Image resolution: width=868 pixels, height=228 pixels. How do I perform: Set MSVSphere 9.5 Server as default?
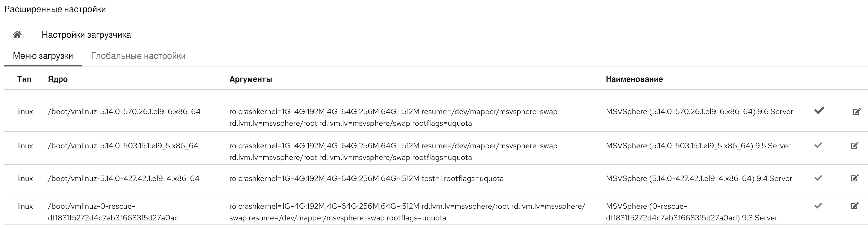[x=818, y=145]
